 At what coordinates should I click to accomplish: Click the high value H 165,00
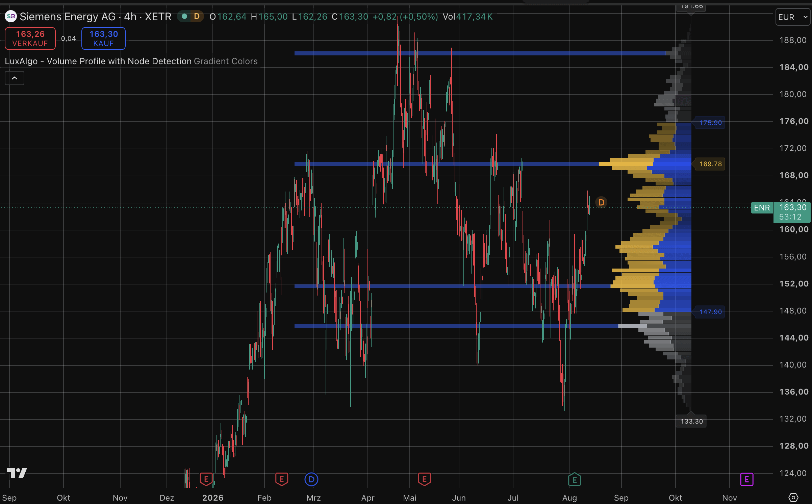click(x=269, y=17)
